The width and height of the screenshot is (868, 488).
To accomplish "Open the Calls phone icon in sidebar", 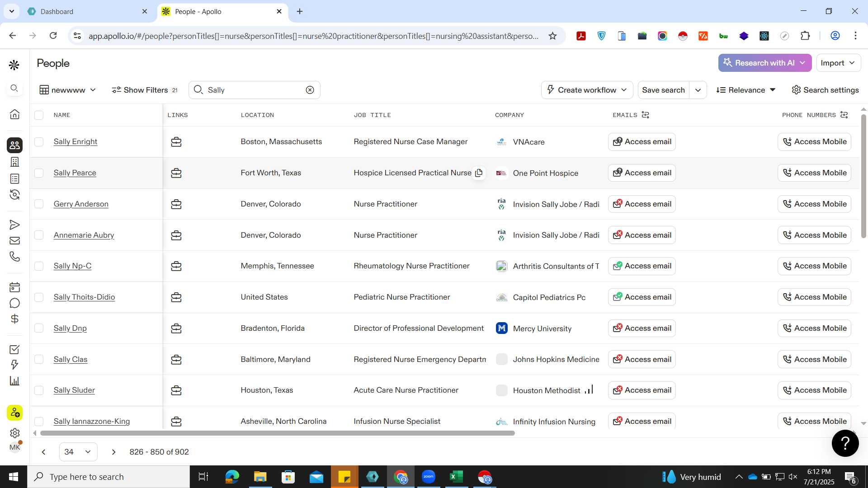I will (x=14, y=257).
